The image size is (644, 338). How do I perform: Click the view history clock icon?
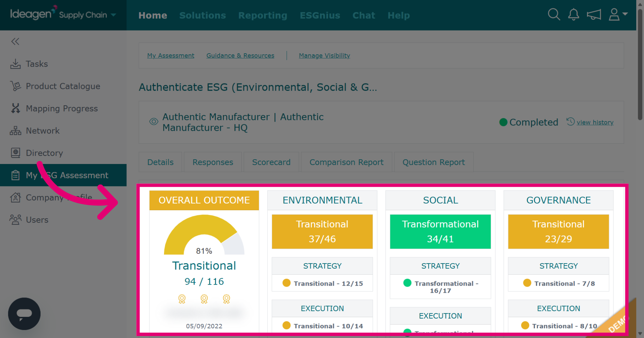571,121
